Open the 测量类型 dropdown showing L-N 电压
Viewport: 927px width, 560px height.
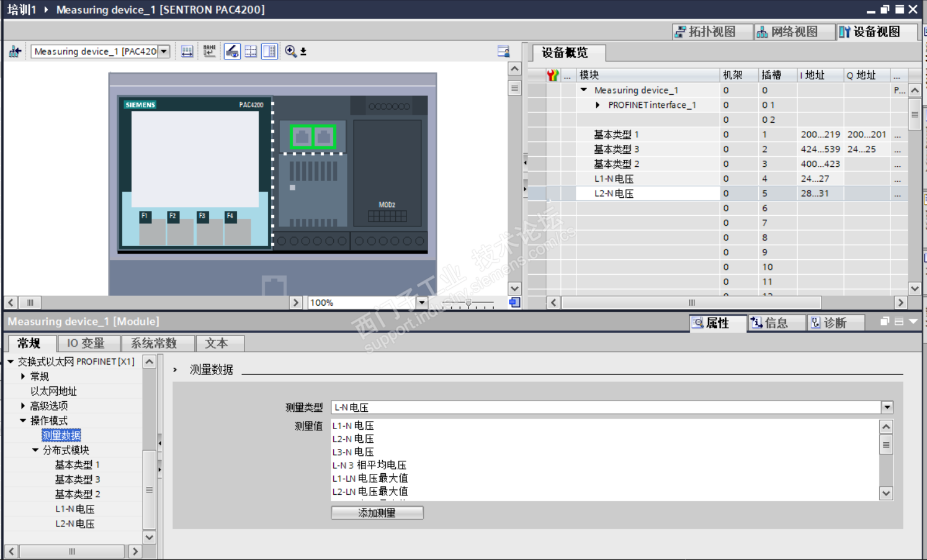(887, 407)
